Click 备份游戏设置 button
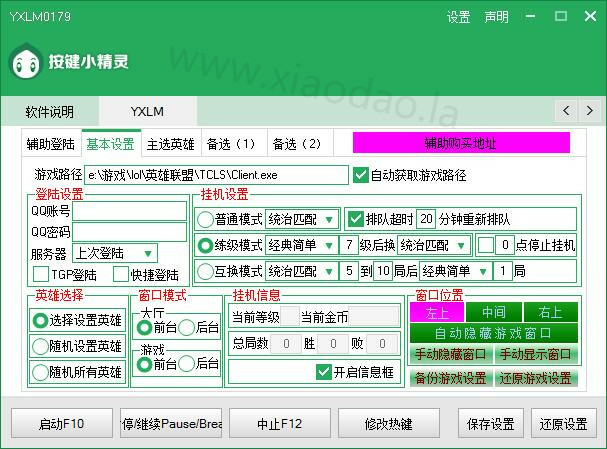Screen dimensions: 607x449 (x=451, y=377)
